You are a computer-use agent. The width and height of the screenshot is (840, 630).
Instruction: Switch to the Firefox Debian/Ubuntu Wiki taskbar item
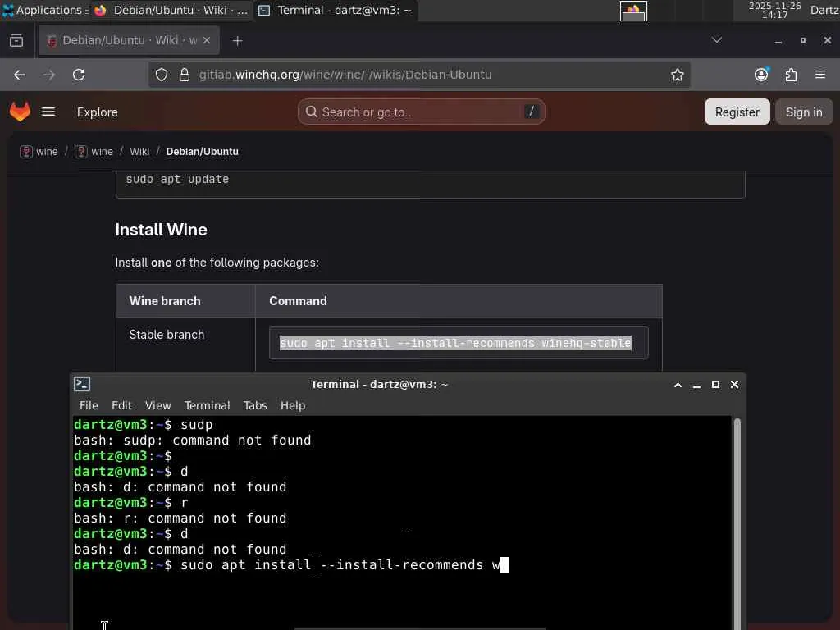pyautogui.click(x=171, y=10)
